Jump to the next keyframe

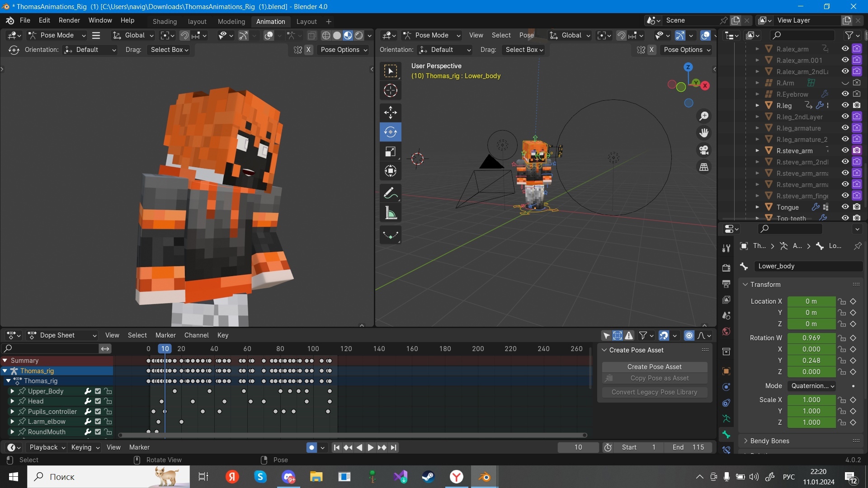pos(382,447)
